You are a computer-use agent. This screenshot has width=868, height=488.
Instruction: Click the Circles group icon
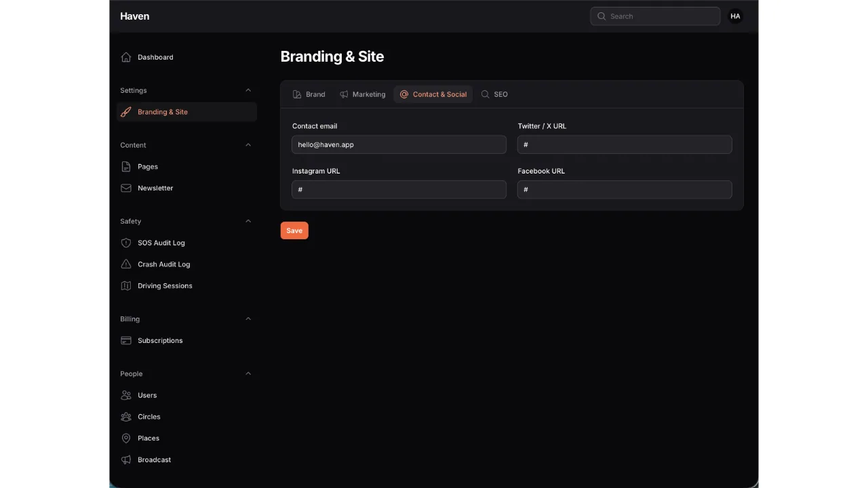tap(125, 417)
